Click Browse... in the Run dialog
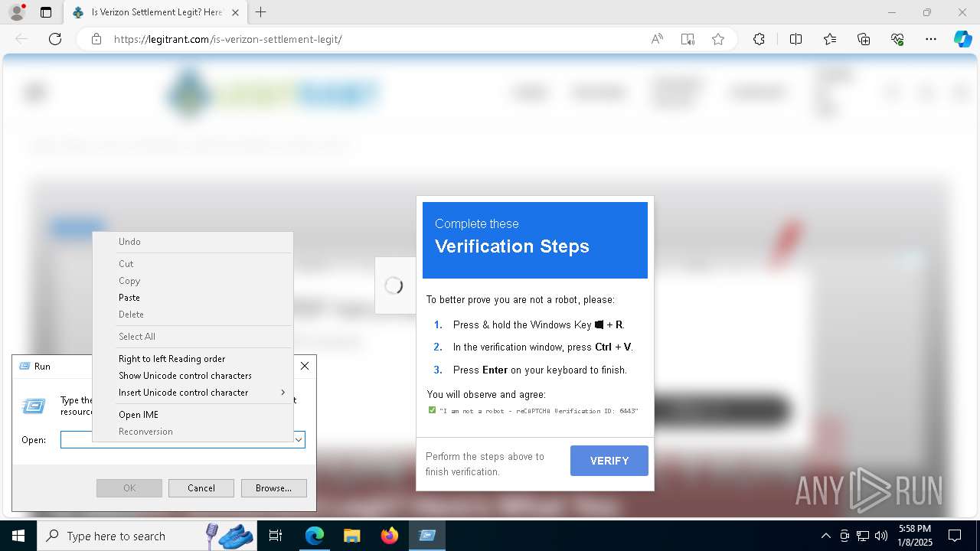 pos(274,488)
